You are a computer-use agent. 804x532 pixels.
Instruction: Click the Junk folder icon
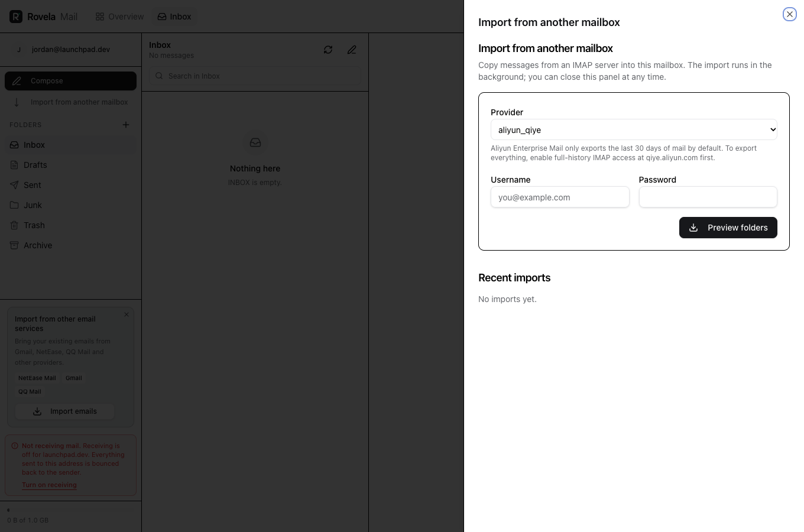point(14,205)
